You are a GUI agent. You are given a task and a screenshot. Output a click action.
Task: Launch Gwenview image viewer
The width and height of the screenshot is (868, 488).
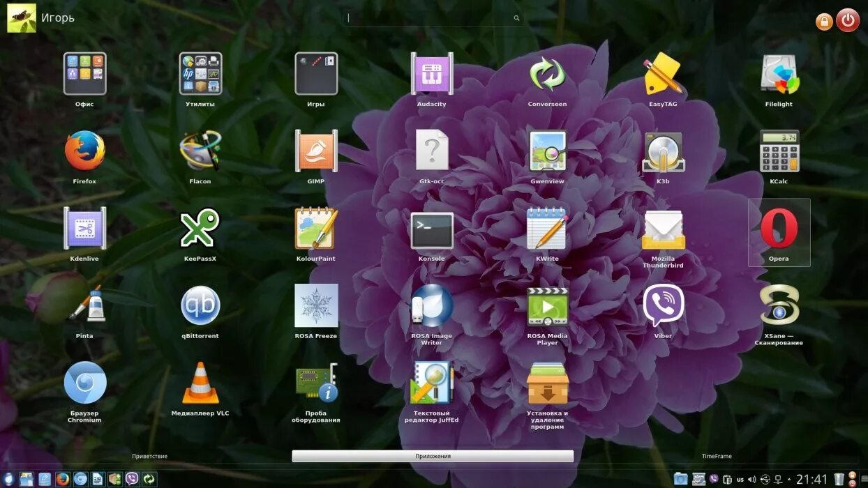tap(548, 151)
